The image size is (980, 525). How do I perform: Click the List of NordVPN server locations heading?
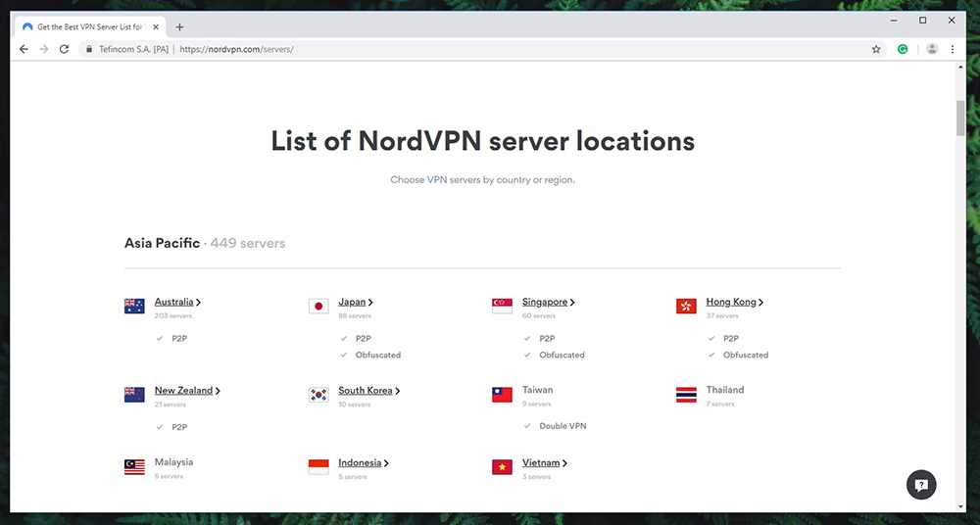[482, 141]
